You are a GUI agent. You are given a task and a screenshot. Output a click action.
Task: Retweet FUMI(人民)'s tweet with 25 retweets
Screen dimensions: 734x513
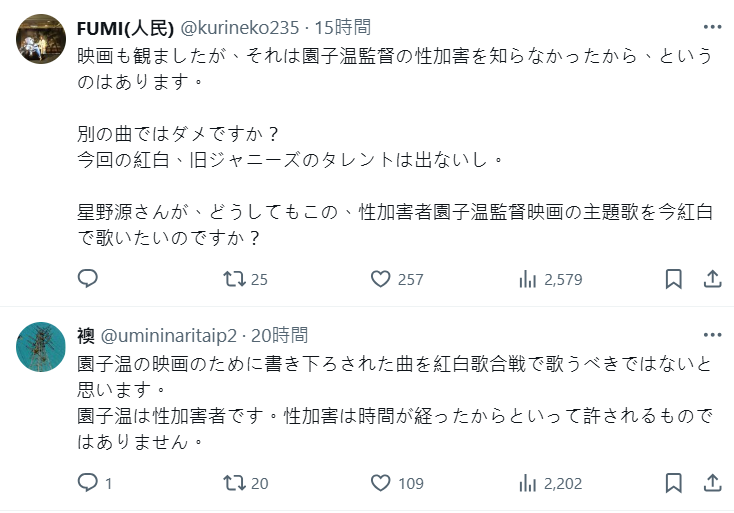tap(234, 279)
